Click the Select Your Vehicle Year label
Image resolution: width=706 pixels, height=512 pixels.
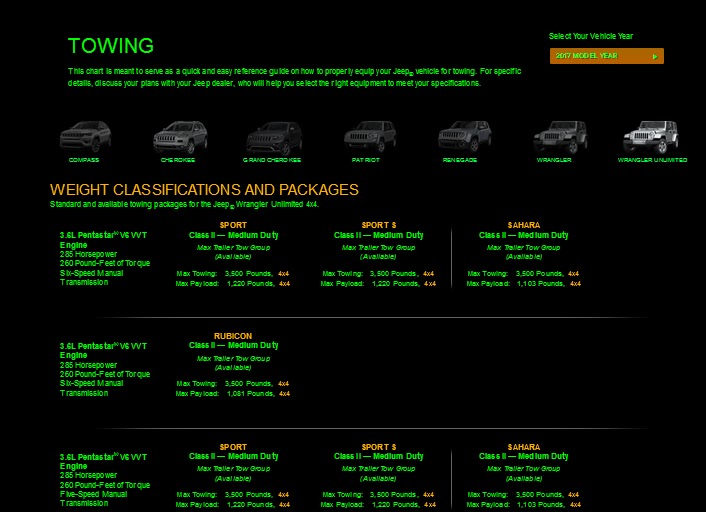pos(591,36)
